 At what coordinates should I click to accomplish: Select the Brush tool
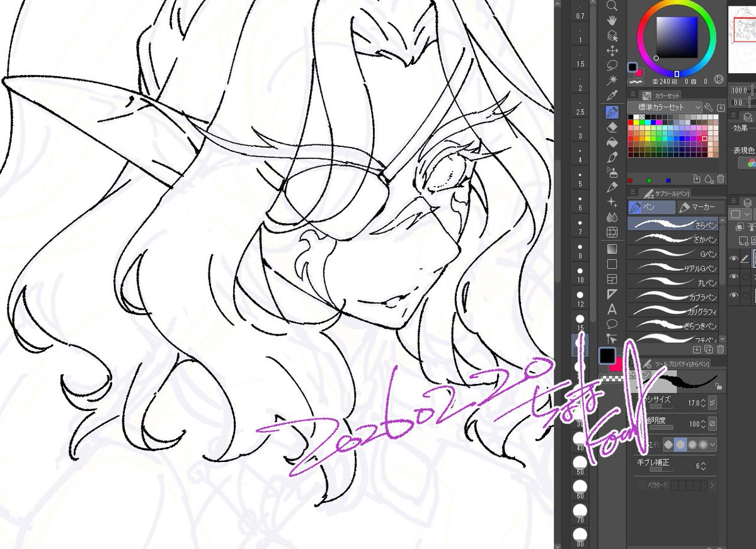tap(611, 157)
